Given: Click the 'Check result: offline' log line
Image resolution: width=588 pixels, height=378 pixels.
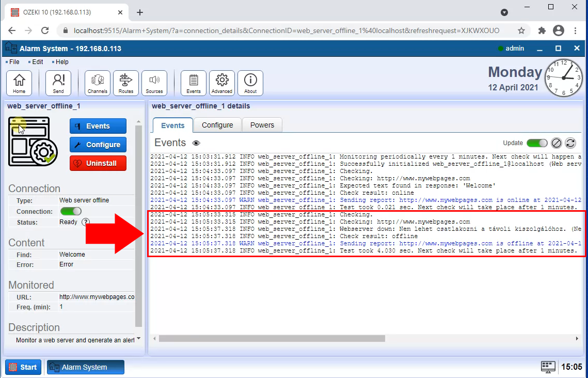Looking at the screenshot, I should click(x=284, y=237).
